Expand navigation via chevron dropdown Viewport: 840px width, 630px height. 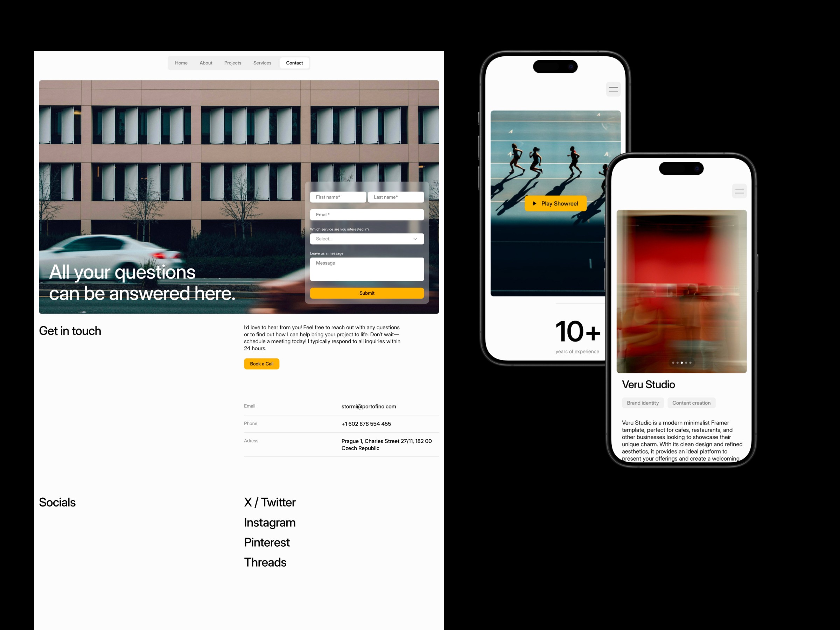415,239
